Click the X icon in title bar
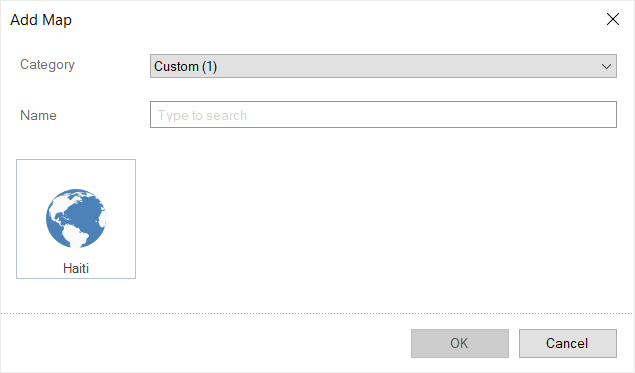635x373 pixels. [x=613, y=19]
